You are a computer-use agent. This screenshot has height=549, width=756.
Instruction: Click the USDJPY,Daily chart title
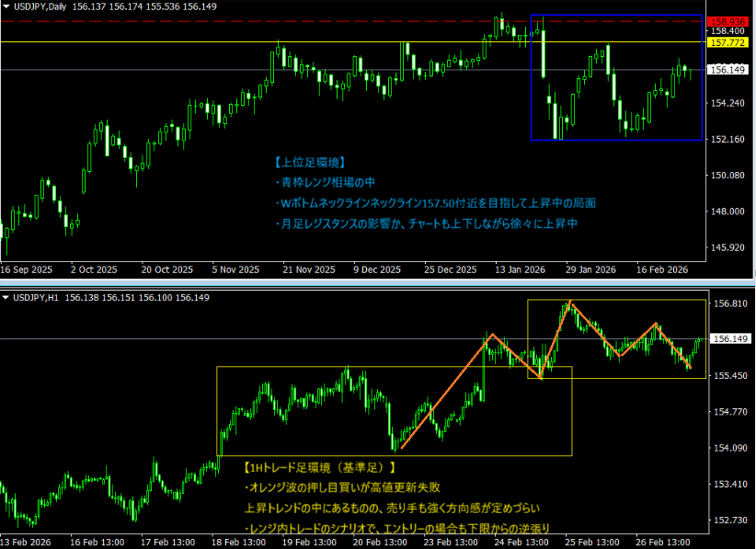(41, 6)
